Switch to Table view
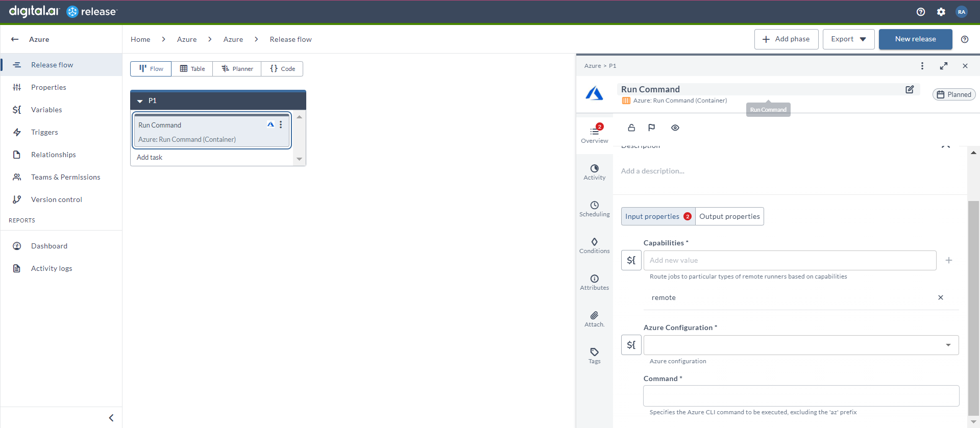This screenshot has width=980, height=428. 192,69
